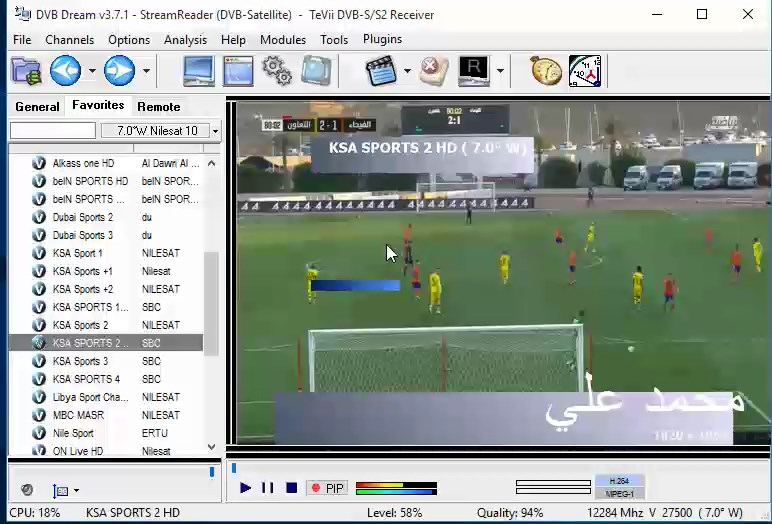Open the File menu
772x524 pixels.
point(22,39)
